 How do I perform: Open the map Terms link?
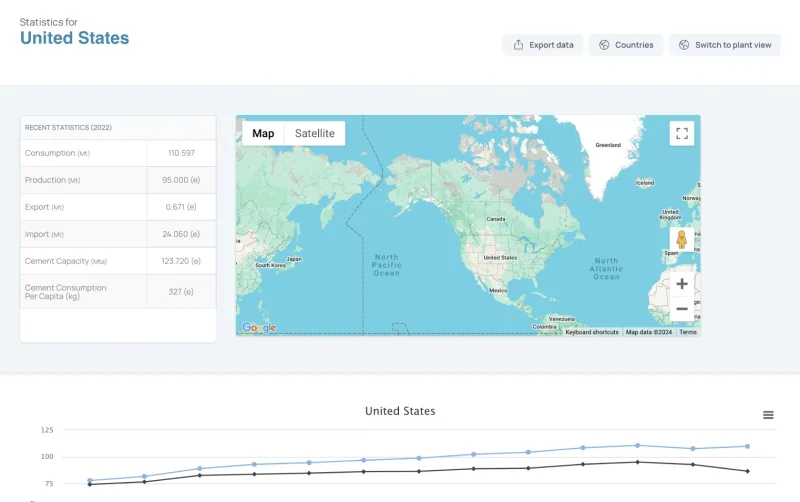(x=688, y=332)
